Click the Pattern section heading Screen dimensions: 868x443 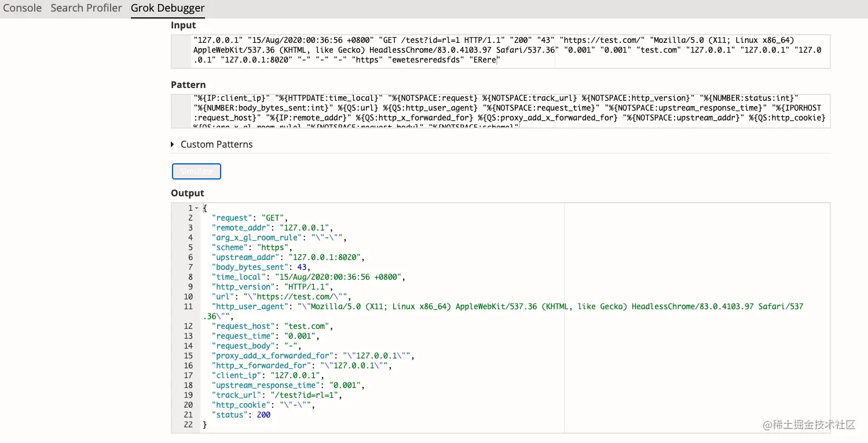pyautogui.click(x=188, y=85)
